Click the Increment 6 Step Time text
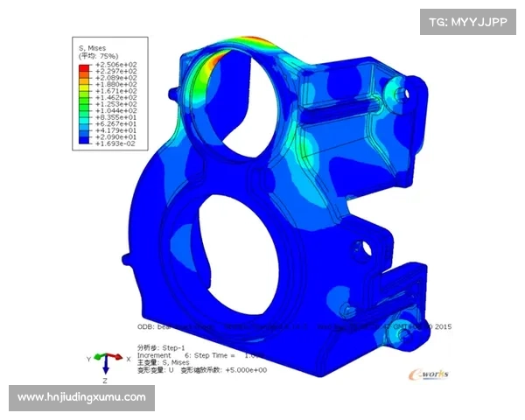Screen dimensions: 525x420 click(x=188, y=355)
